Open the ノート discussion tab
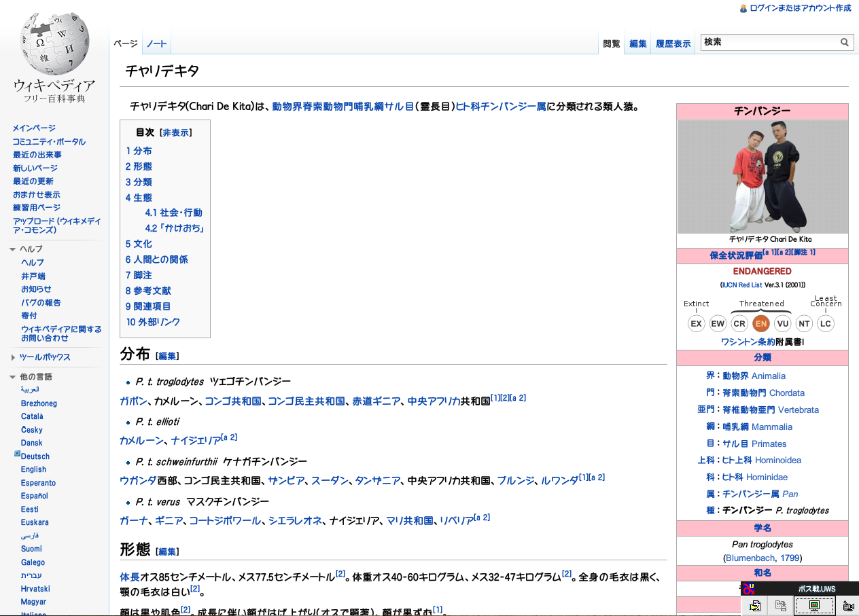This screenshot has width=859, height=616. (x=156, y=43)
